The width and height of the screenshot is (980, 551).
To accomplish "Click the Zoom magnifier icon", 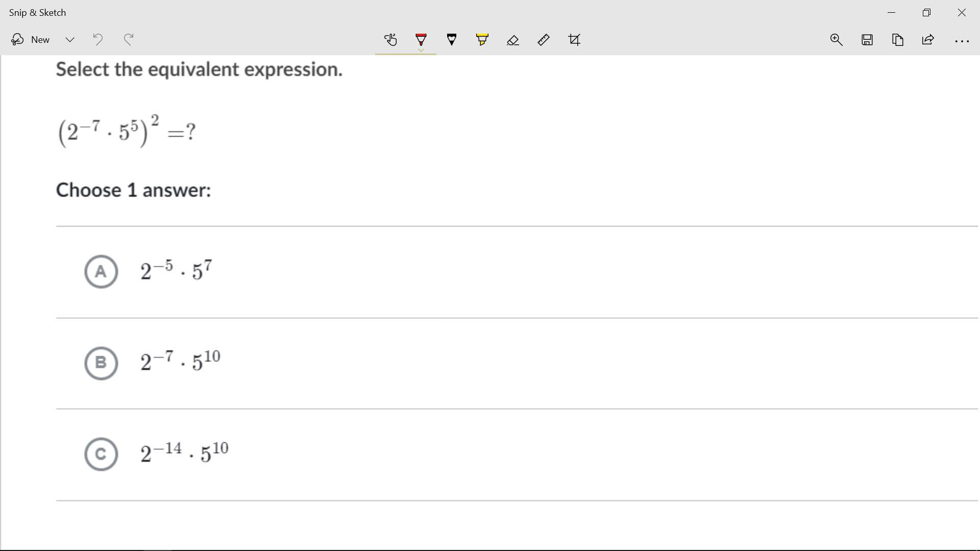I will pos(836,40).
